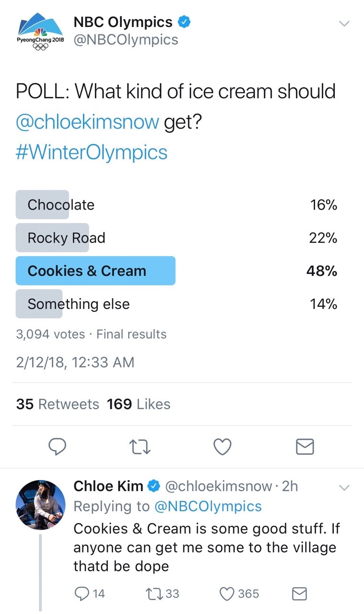The image size is (364, 614).
Task: Pick the Something else poll option
Action: (x=78, y=304)
